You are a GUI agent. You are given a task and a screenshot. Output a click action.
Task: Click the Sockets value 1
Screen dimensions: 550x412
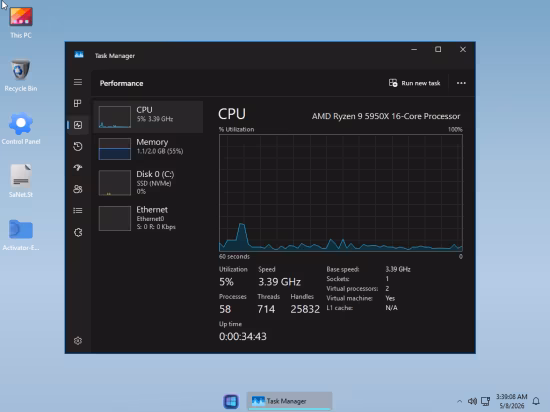coord(387,279)
